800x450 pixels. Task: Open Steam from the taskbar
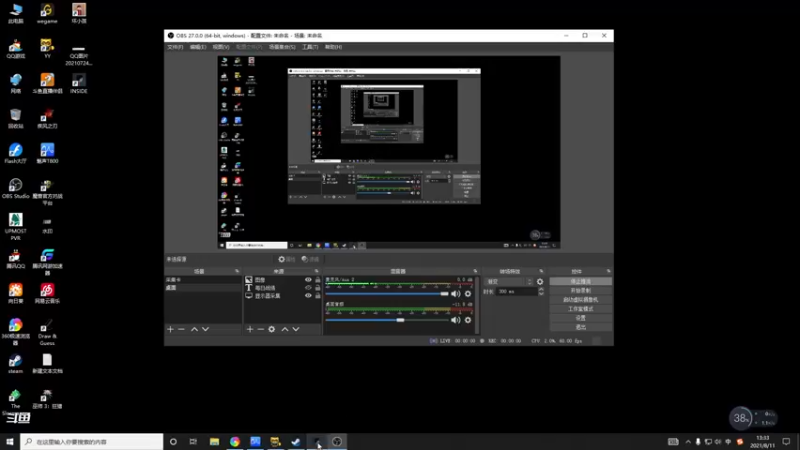[296, 442]
